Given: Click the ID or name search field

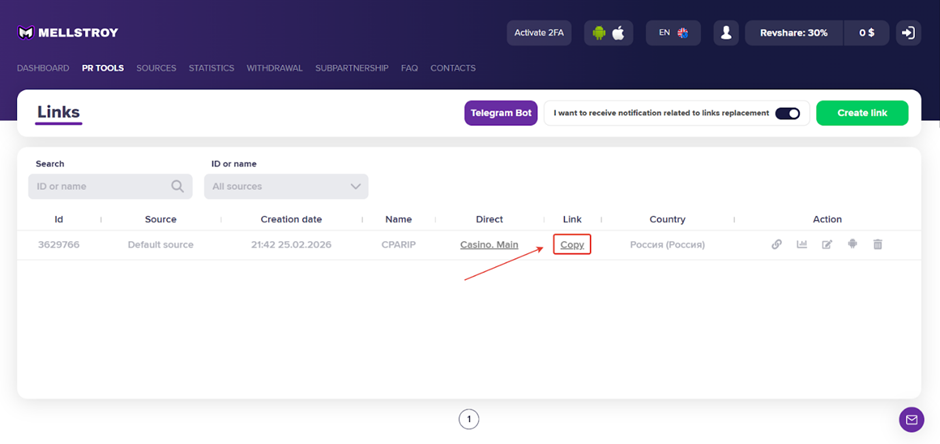Looking at the screenshot, I should 100,186.
